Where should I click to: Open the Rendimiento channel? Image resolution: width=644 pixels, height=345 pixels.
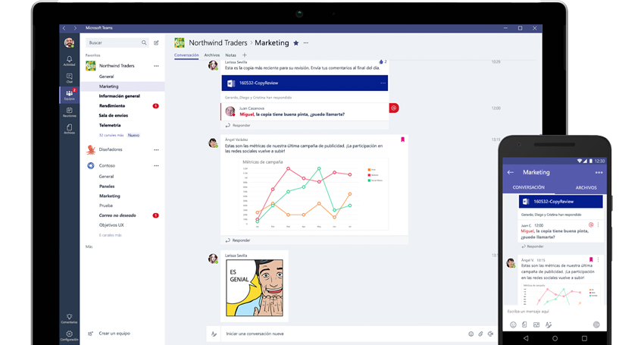point(112,105)
